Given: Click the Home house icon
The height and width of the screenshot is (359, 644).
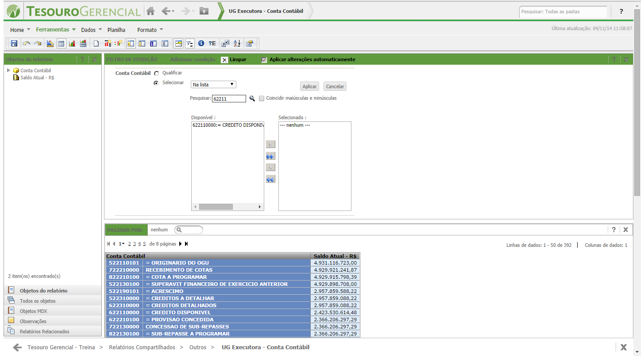Looking at the screenshot, I should [x=150, y=11].
